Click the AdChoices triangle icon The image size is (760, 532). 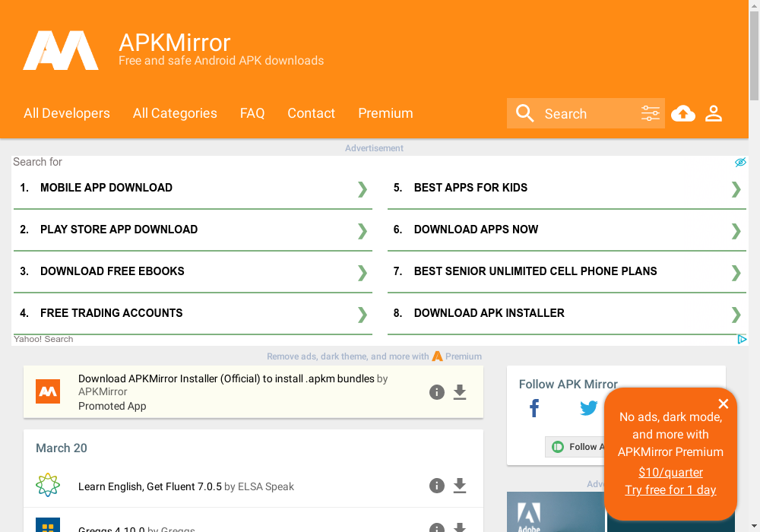[742, 339]
